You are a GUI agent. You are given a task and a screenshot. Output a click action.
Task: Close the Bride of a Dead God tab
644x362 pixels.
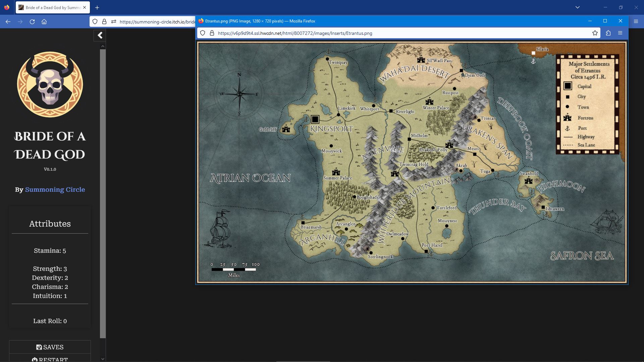85,7
